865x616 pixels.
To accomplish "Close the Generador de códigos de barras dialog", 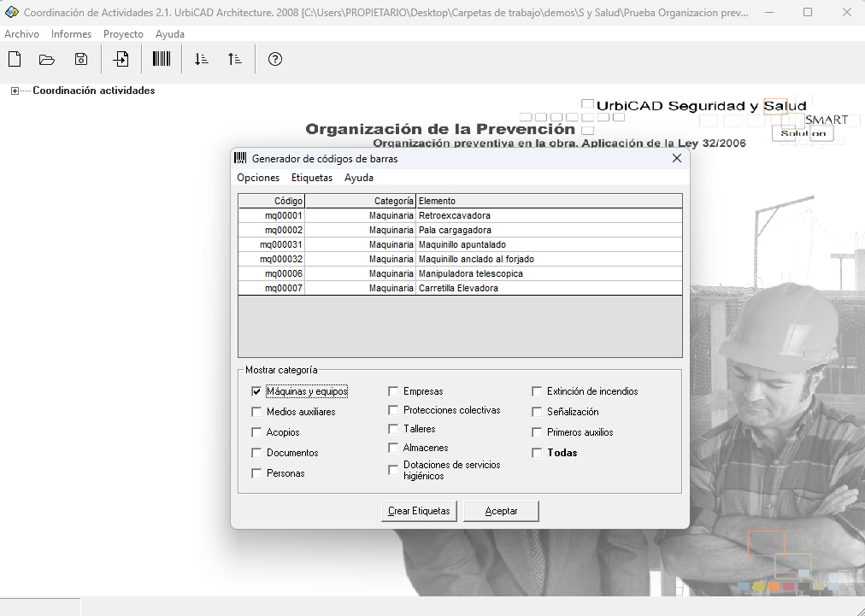I will (x=677, y=158).
